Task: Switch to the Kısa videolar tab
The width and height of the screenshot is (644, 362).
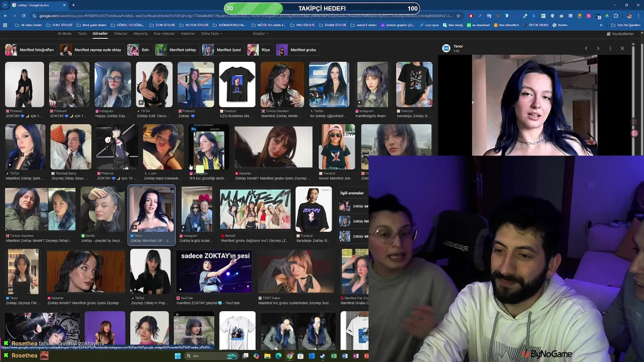Action: (164, 34)
